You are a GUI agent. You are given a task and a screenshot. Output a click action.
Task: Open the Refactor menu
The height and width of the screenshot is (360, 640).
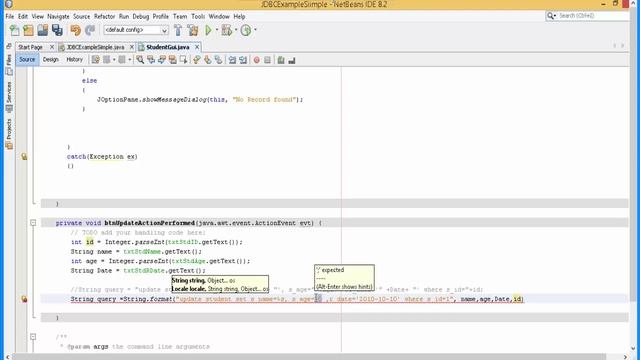(104, 16)
